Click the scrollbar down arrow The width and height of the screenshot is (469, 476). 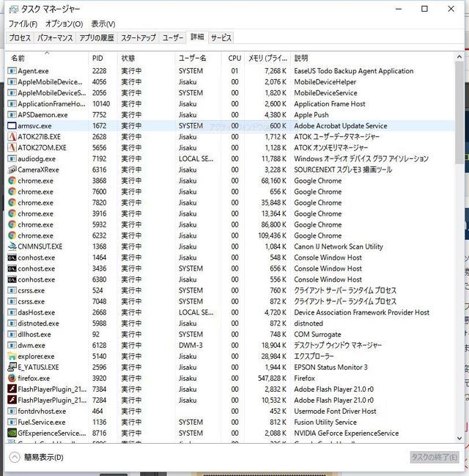tap(459, 438)
